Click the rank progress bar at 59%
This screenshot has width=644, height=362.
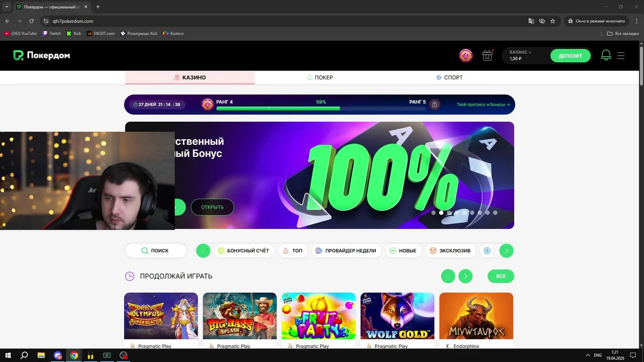tap(321, 108)
